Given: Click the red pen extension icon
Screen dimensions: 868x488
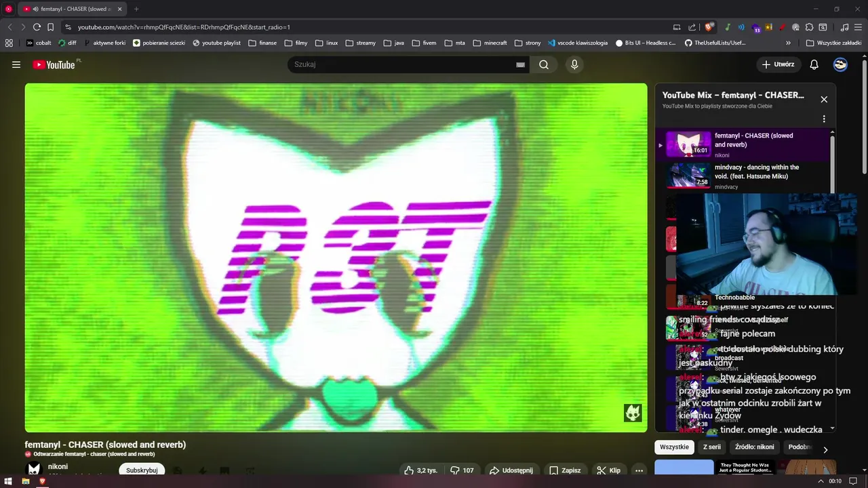Looking at the screenshot, I should pos(783,27).
